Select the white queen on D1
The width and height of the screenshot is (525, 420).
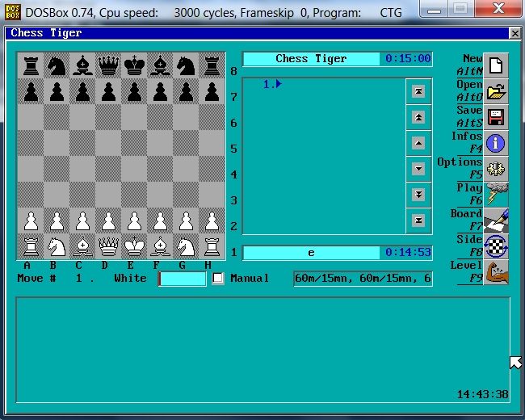(x=108, y=247)
